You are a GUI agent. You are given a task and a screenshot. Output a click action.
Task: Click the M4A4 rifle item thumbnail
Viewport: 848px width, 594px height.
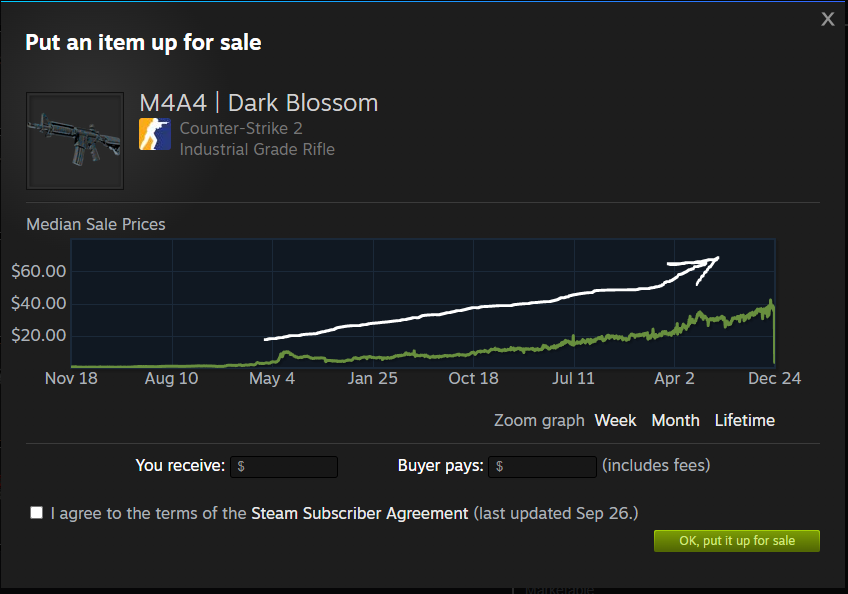[x=75, y=141]
